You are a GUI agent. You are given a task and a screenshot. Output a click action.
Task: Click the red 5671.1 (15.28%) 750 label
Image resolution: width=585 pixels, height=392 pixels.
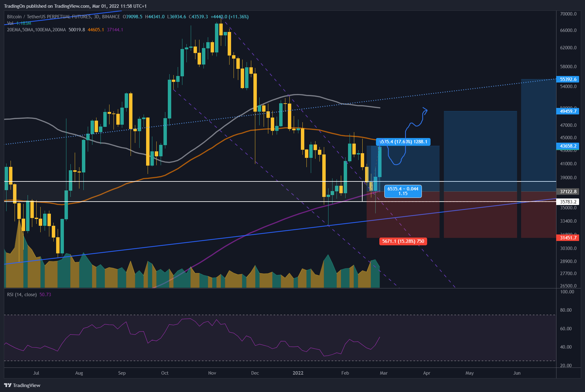(403, 241)
